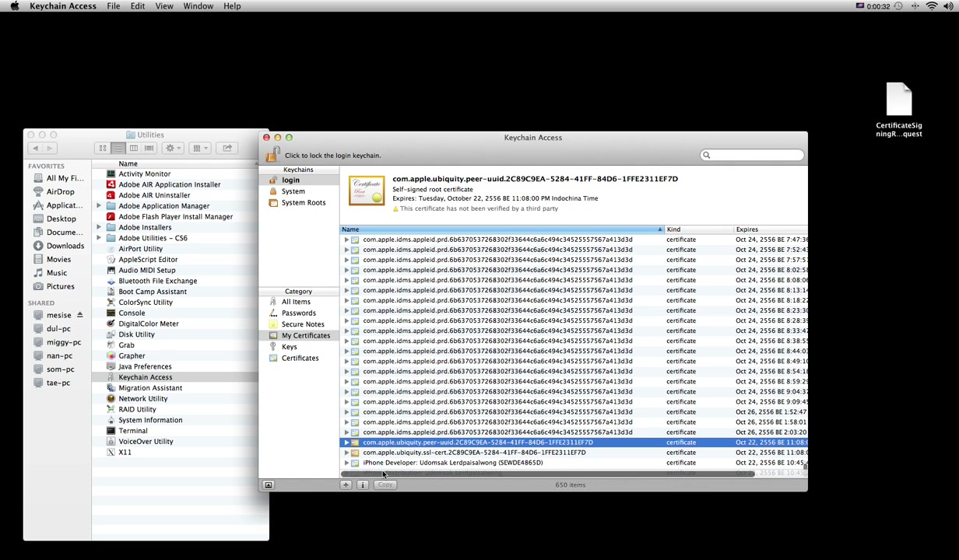
Task: Switch Finder to icon view
Action: pyautogui.click(x=103, y=148)
